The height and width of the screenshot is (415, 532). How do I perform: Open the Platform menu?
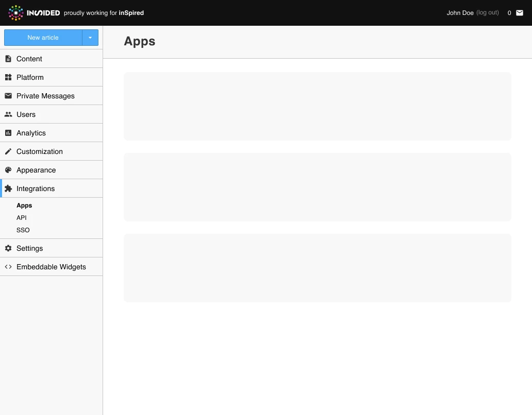51,77
